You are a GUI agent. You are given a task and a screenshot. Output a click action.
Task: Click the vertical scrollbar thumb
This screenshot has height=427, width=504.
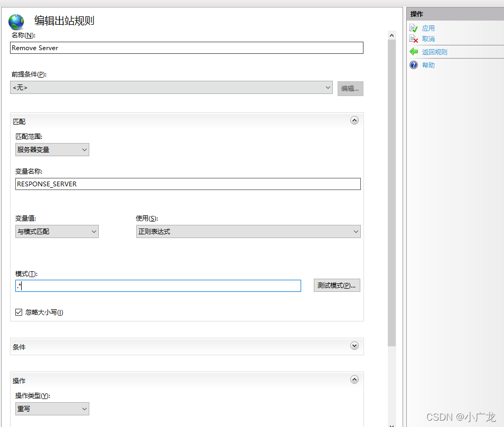391,193
